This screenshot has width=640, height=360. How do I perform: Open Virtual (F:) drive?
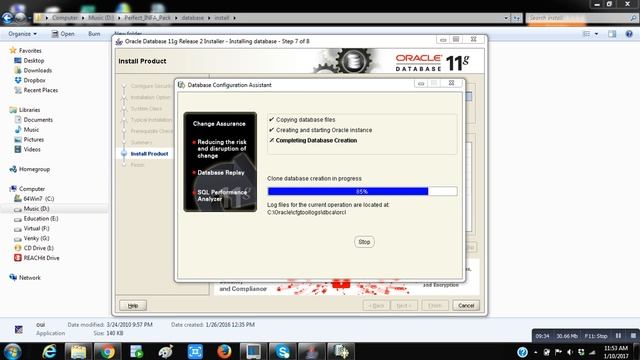(36, 229)
